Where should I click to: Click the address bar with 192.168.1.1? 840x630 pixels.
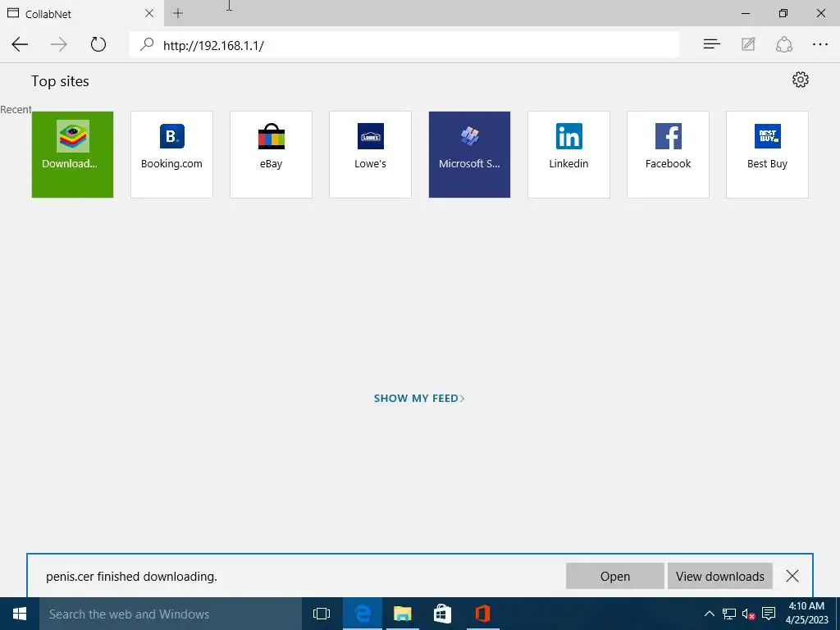404,44
